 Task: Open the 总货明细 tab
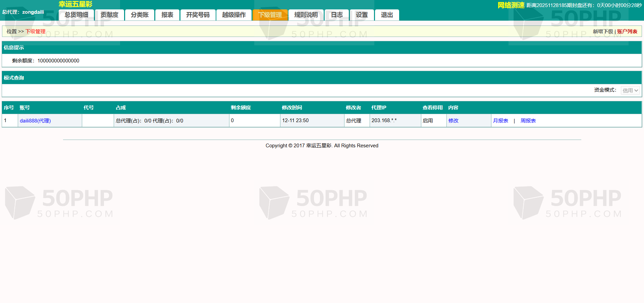(76, 15)
